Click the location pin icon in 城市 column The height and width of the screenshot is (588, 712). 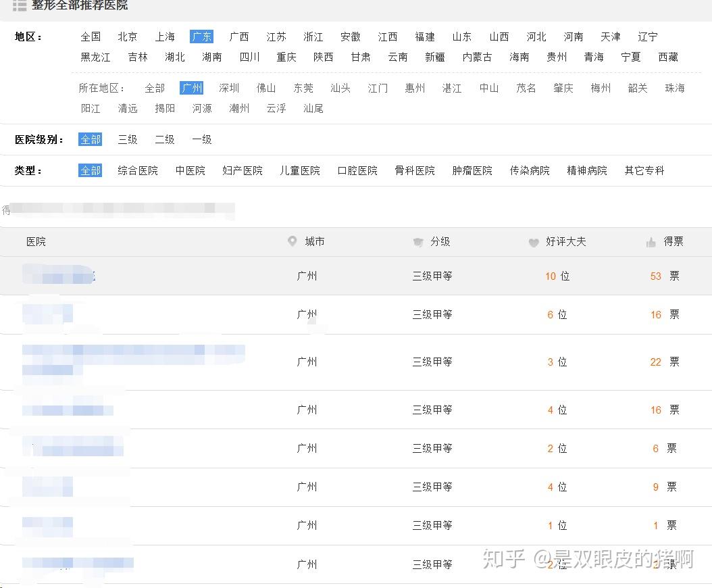point(292,241)
